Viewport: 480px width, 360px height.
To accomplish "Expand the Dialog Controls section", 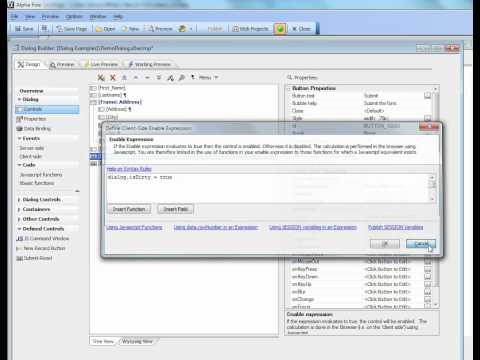I will [x=19, y=199].
